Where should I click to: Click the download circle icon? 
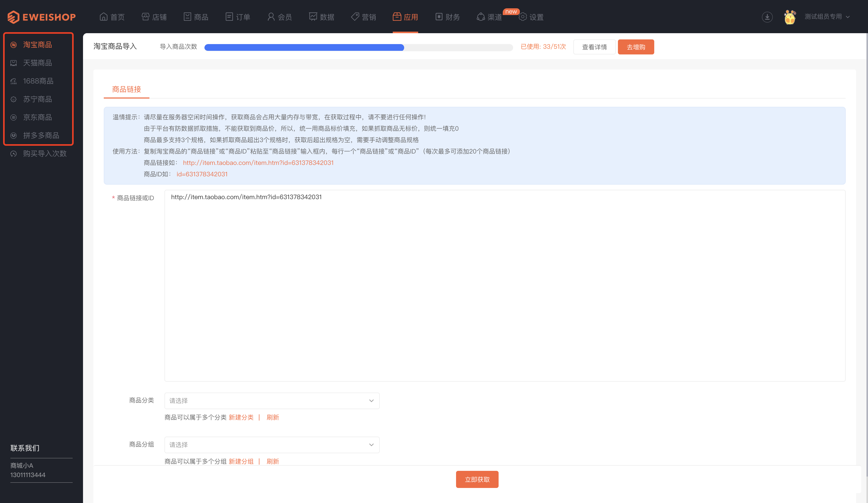click(x=767, y=17)
